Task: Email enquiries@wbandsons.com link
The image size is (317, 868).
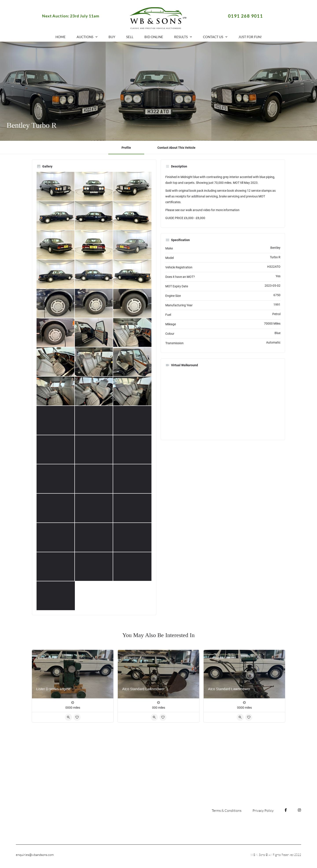Action: coord(35,855)
